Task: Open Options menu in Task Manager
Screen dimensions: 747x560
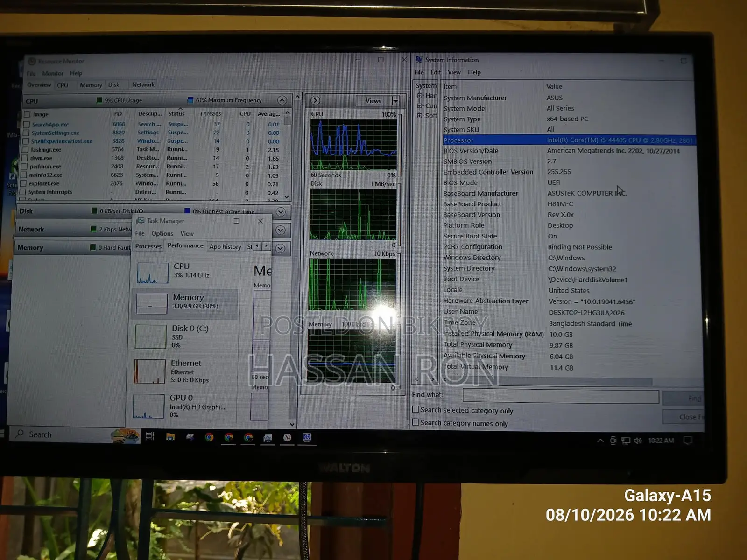Action: coord(162,233)
